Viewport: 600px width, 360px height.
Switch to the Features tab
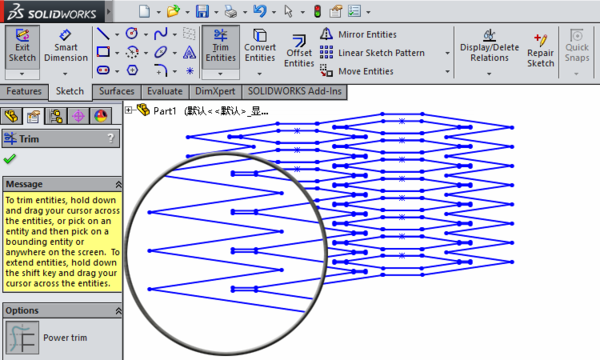[x=24, y=91]
